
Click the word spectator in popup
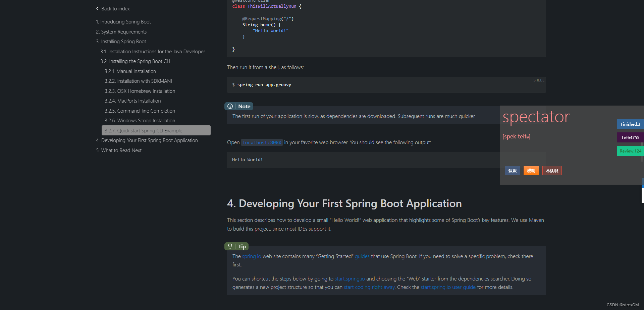(x=536, y=117)
